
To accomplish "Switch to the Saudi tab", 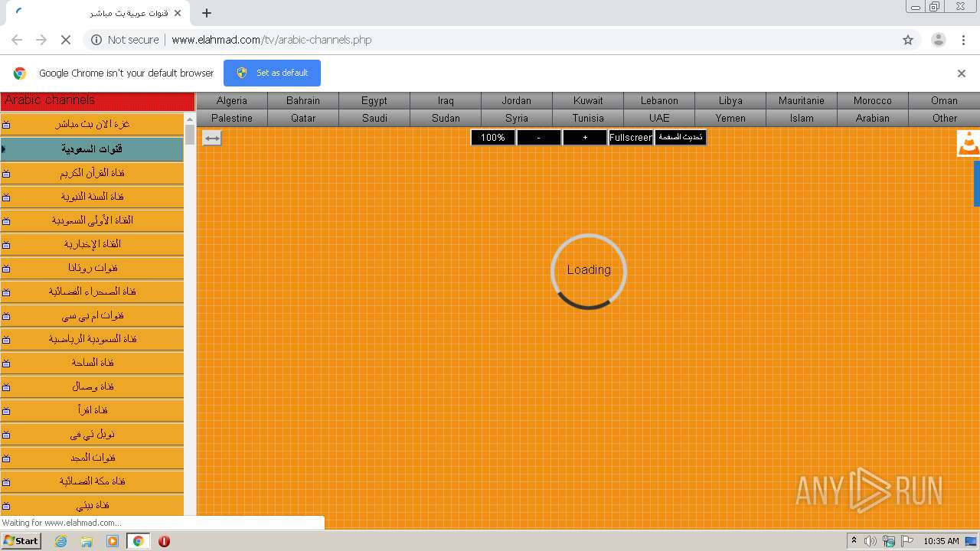I will 374,118.
